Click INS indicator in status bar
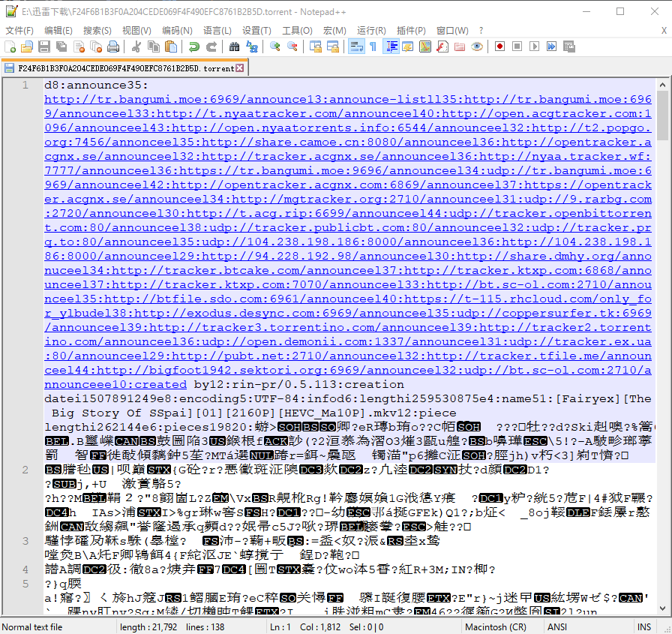Image resolution: width=672 pixels, height=634 pixels. coord(644,626)
